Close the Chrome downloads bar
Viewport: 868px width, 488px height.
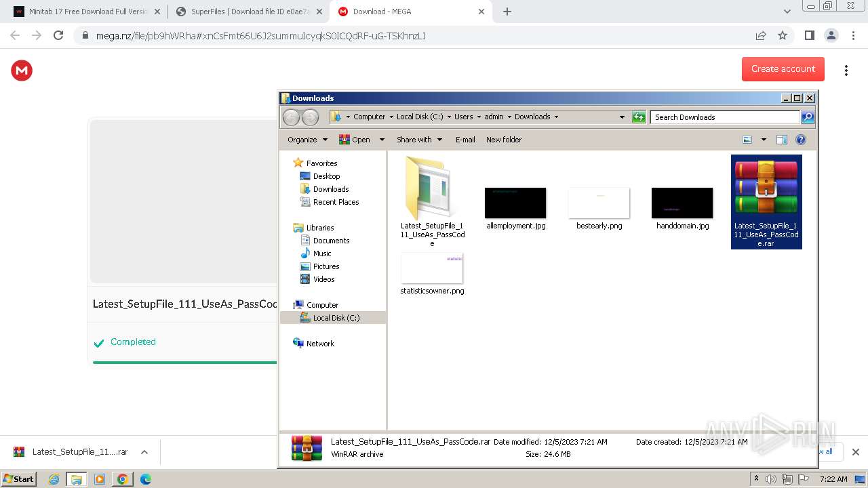[x=855, y=452]
